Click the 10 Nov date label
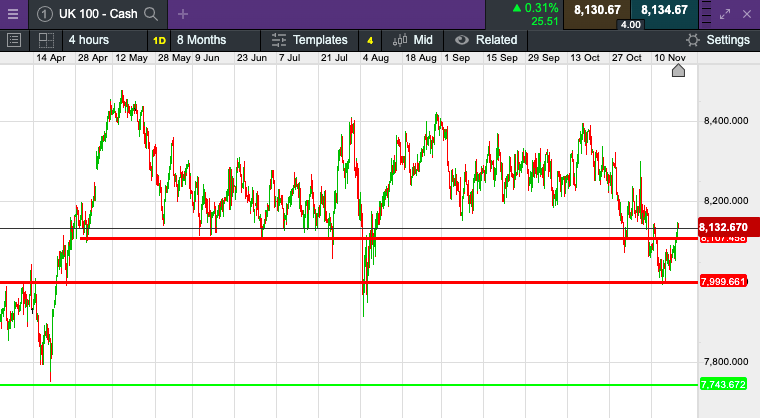The height and width of the screenshot is (418, 760). [x=670, y=58]
